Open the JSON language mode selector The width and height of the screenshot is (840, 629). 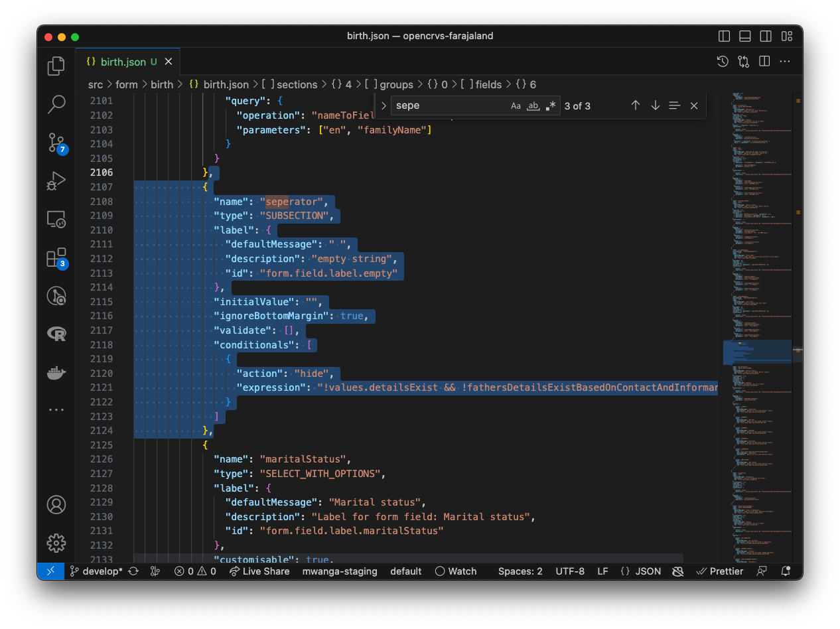[x=640, y=571]
